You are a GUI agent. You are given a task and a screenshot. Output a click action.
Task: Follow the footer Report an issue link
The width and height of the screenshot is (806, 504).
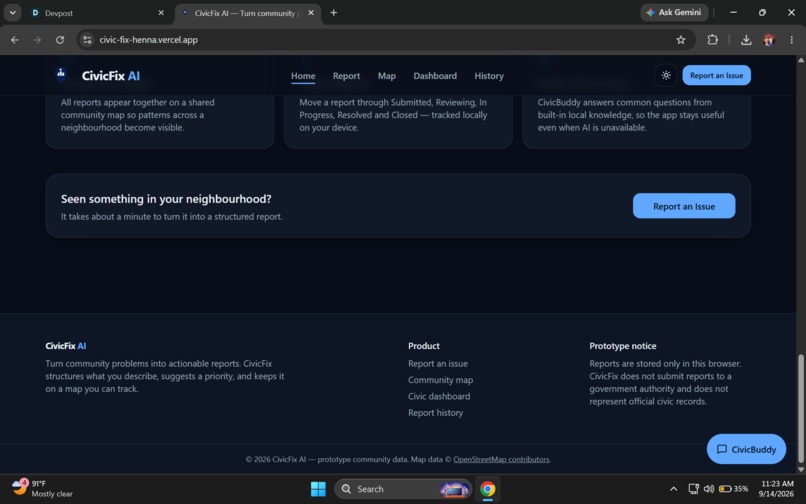click(437, 364)
